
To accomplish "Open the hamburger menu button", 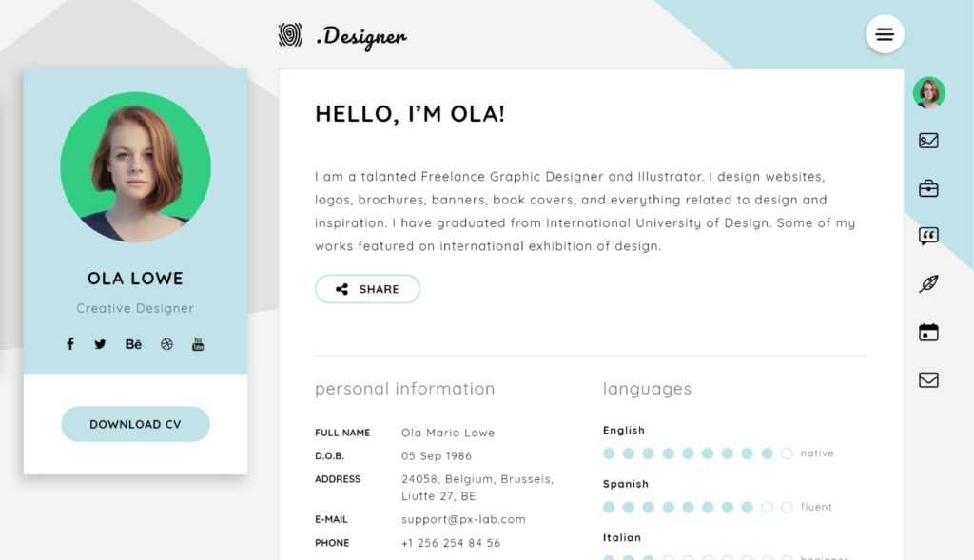I will [x=885, y=35].
